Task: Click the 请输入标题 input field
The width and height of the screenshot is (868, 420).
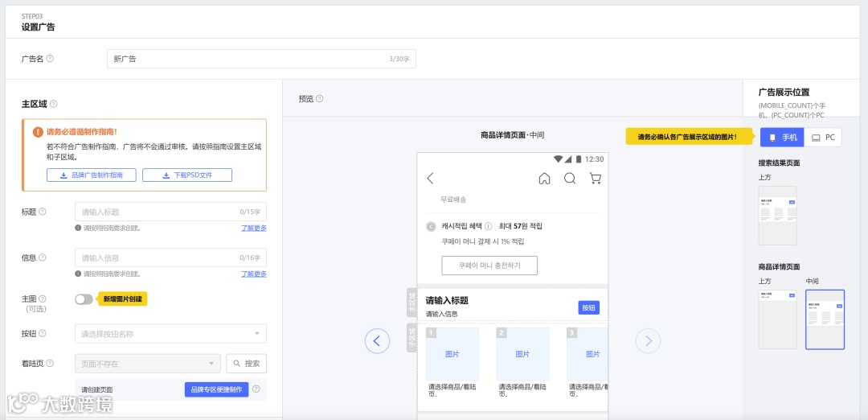Action: pos(170,212)
